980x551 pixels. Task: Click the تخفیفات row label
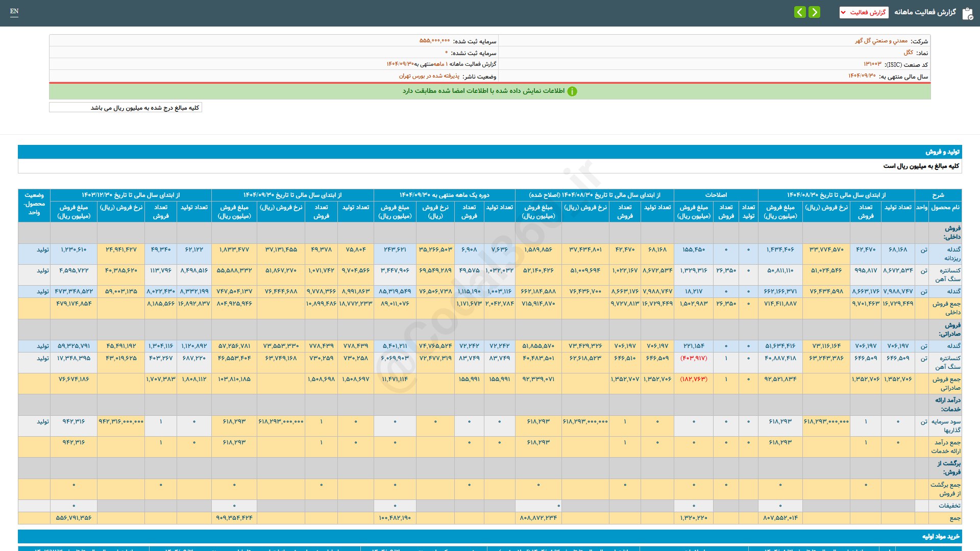(949, 506)
